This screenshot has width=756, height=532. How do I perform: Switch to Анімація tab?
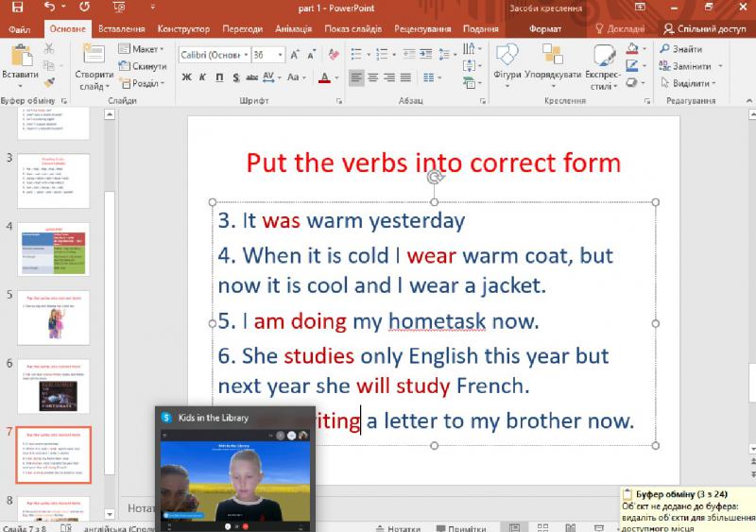(x=293, y=29)
